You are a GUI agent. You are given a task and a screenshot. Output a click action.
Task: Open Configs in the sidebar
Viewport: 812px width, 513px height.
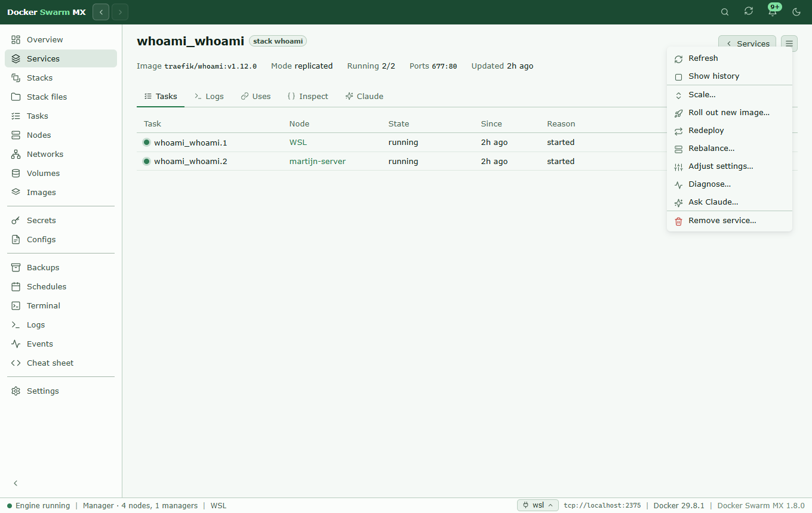click(x=61, y=239)
